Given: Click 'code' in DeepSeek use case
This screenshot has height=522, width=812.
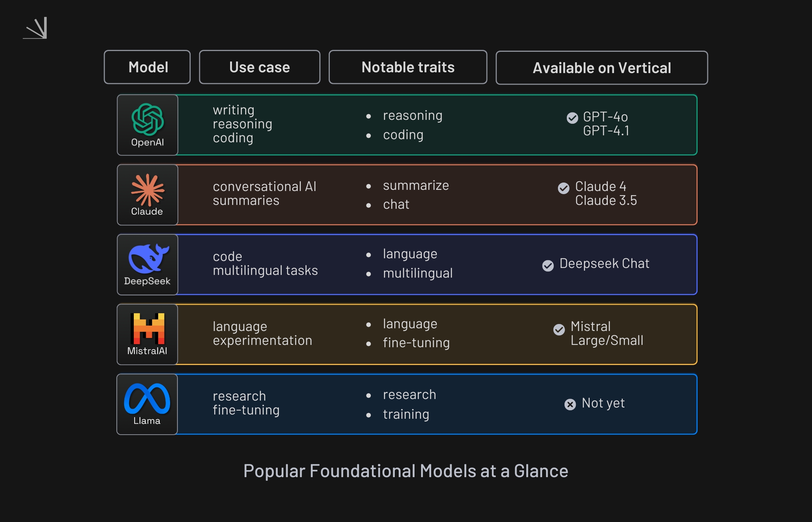Looking at the screenshot, I should 227,257.
